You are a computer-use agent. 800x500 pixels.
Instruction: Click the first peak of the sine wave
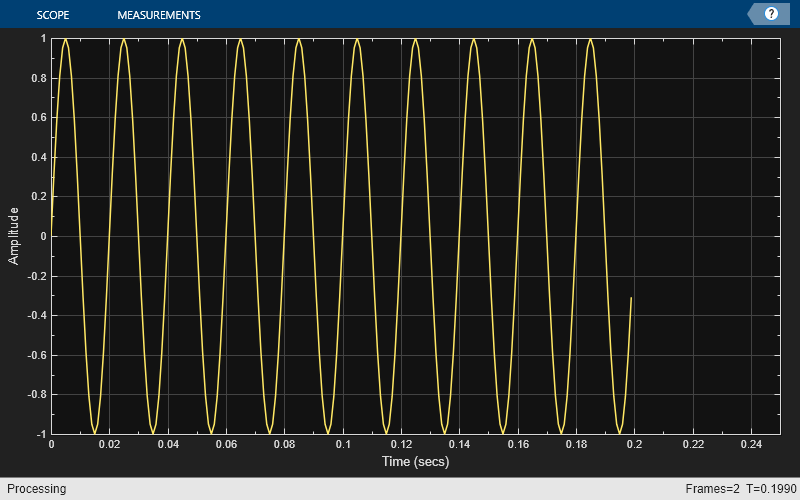65,39
